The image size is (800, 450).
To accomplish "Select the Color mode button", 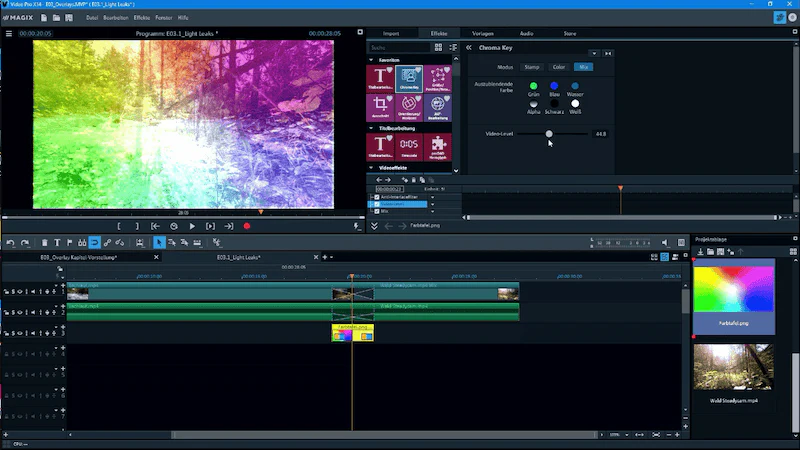I will pyautogui.click(x=559, y=67).
